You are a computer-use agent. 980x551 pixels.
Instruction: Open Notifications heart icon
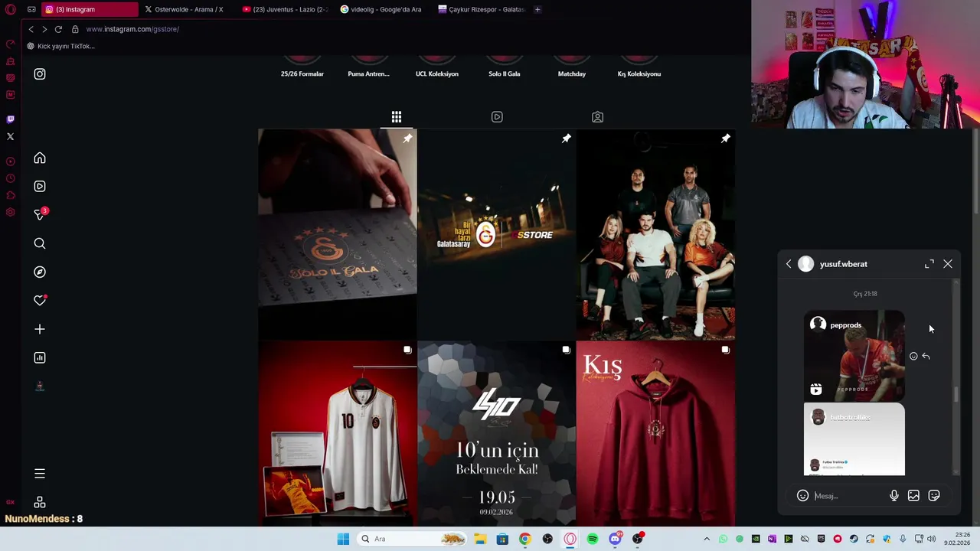tap(40, 301)
